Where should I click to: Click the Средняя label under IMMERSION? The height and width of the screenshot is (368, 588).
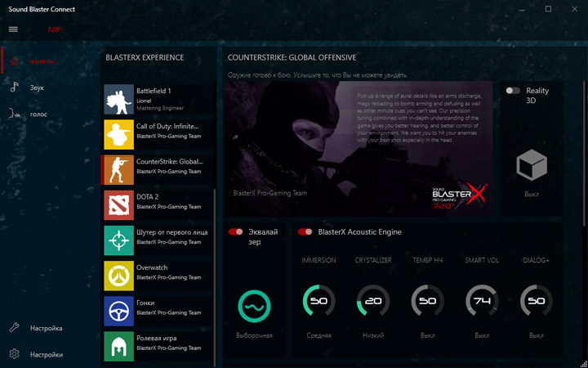click(x=318, y=335)
